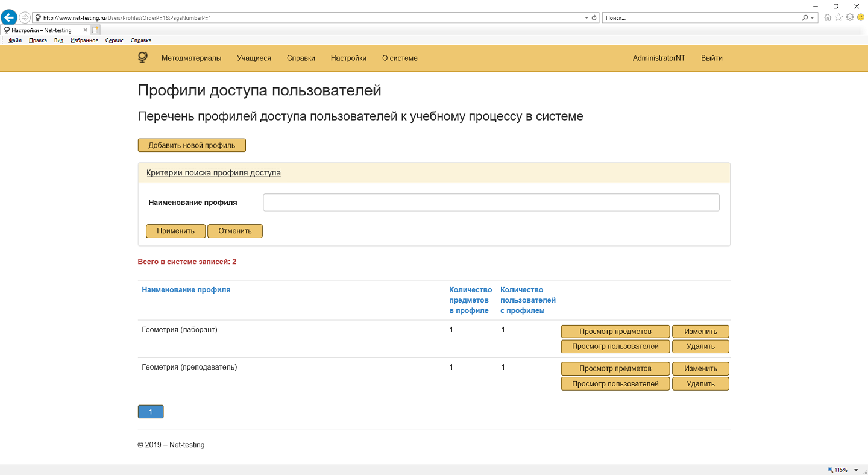Sort by Количество пользователей с профилем
The height and width of the screenshot is (475, 868).
(x=528, y=300)
